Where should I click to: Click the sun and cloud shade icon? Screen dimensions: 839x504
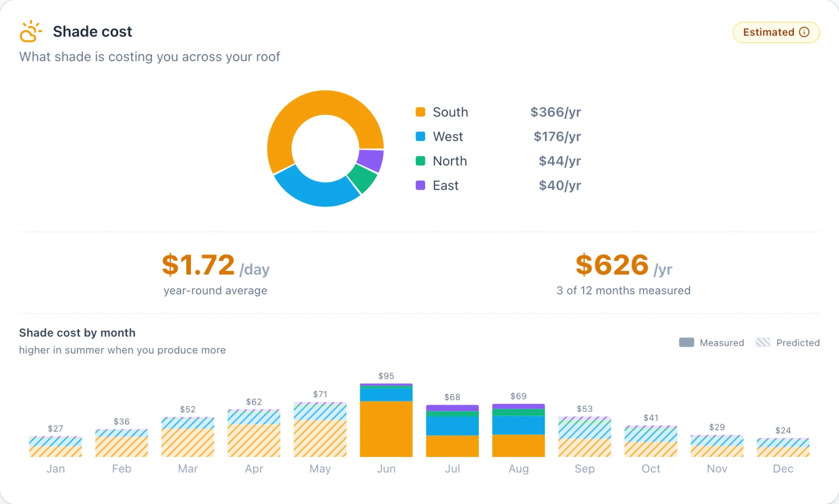click(31, 31)
